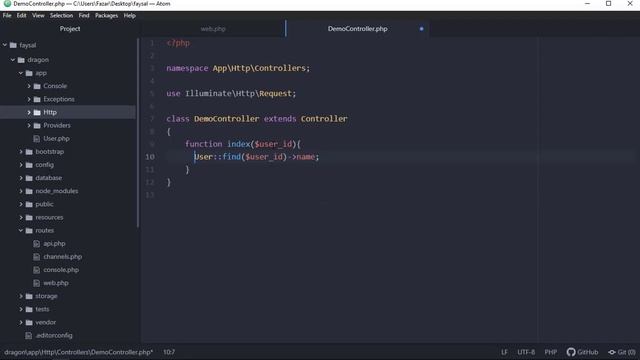Expand the node_modules folder chevron
Image resolution: width=640 pixels, height=360 pixels.
pyautogui.click(x=21, y=191)
